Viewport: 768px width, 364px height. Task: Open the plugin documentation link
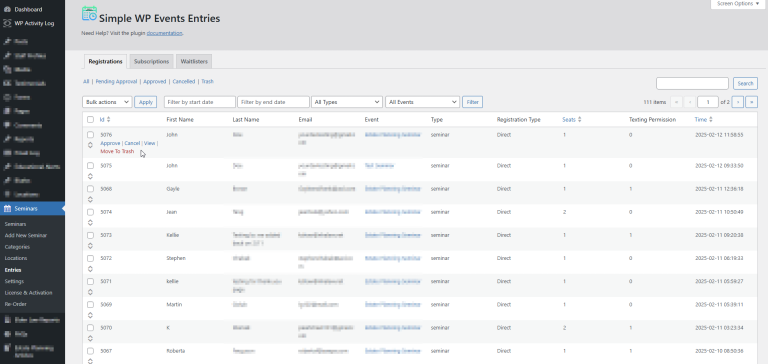coord(165,33)
